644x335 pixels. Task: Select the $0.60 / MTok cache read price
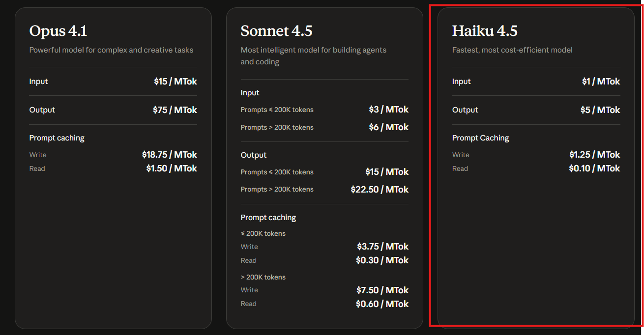[x=382, y=304]
